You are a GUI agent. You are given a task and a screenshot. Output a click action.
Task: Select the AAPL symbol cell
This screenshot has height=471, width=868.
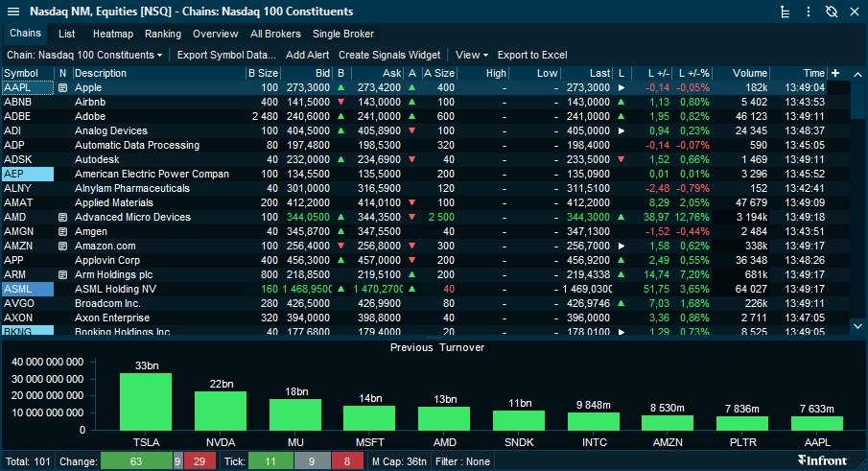click(28, 87)
